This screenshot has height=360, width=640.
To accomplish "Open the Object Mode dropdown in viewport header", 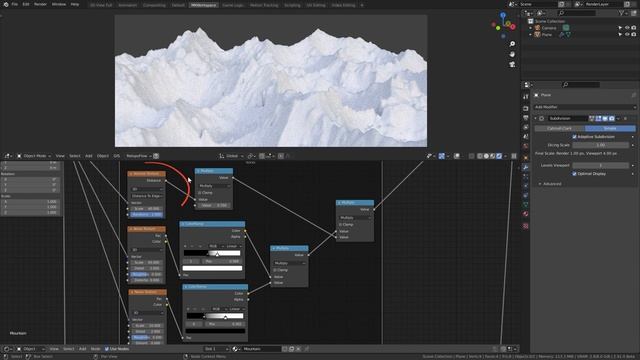I will coord(34,156).
